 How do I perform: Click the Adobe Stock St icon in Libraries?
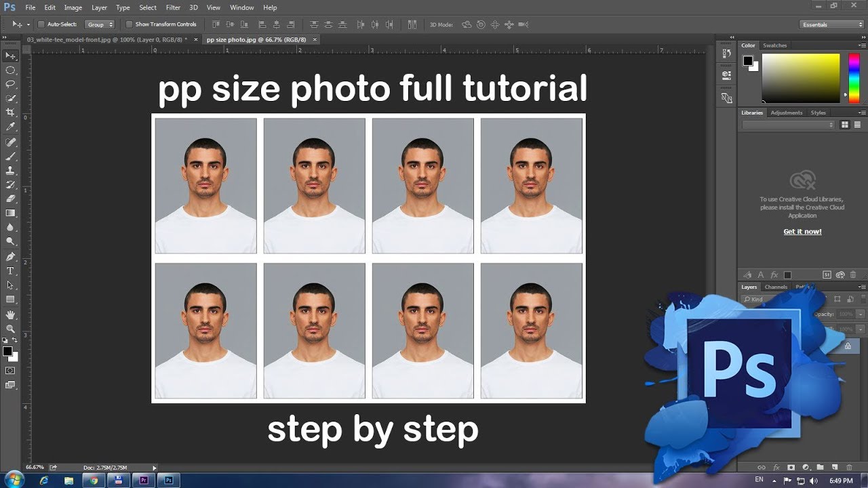click(827, 274)
